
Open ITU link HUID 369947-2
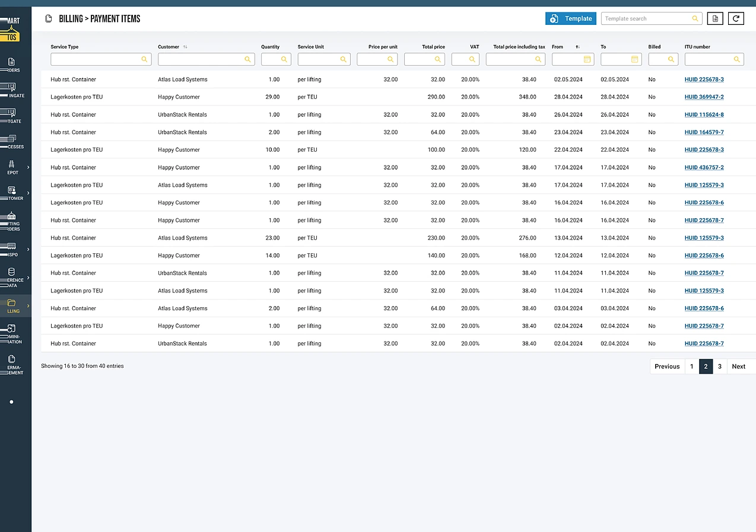[704, 97]
